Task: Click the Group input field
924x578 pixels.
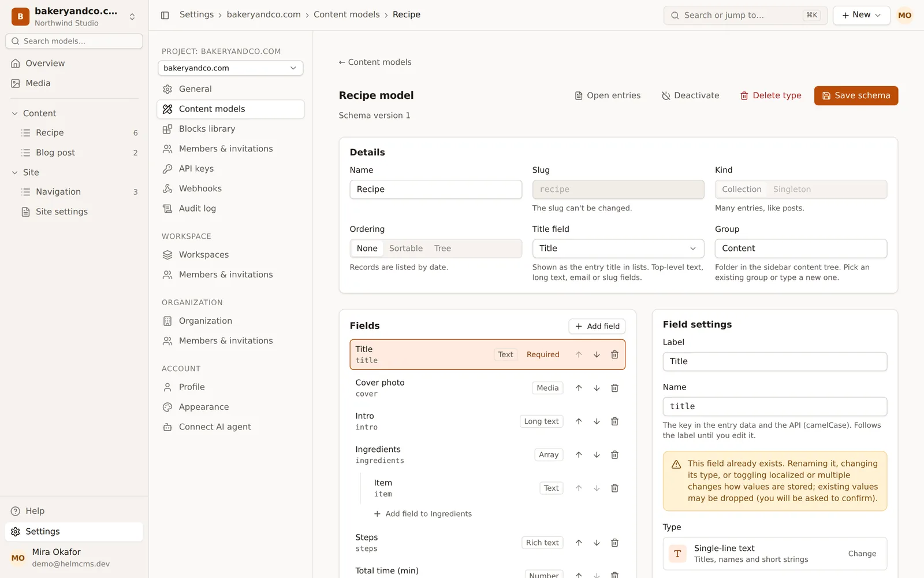Action: coord(800,249)
